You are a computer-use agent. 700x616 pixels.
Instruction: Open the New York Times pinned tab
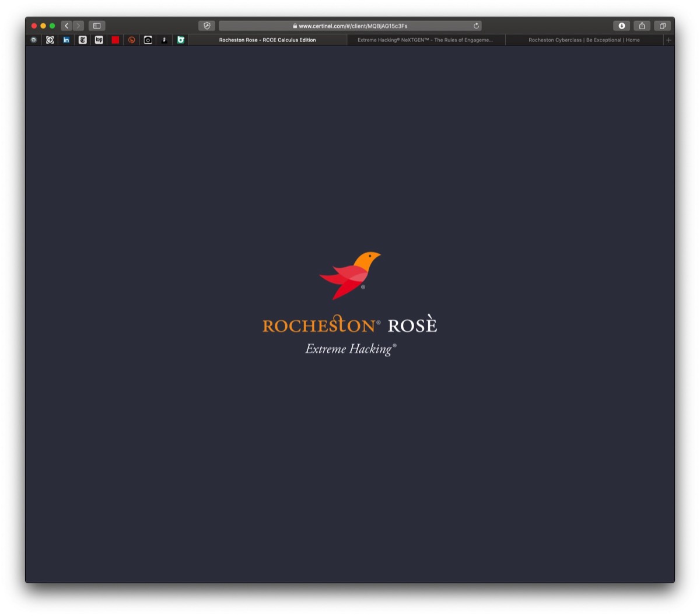point(83,40)
